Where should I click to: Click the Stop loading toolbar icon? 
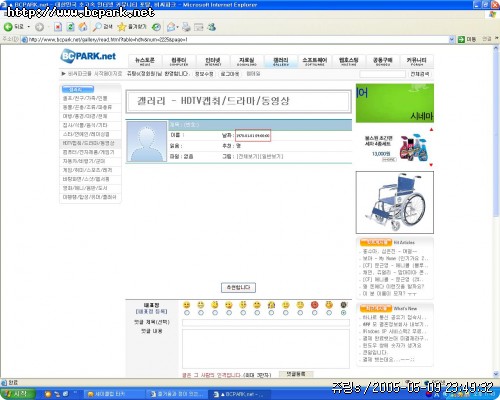58,27
